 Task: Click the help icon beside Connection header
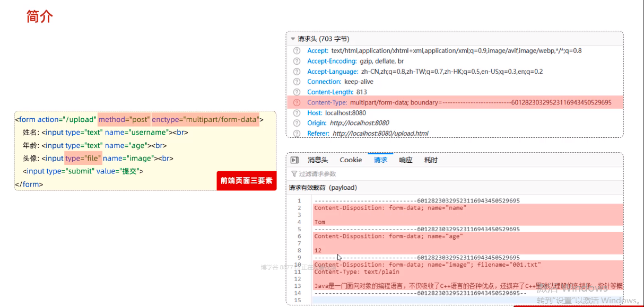point(297,82)
